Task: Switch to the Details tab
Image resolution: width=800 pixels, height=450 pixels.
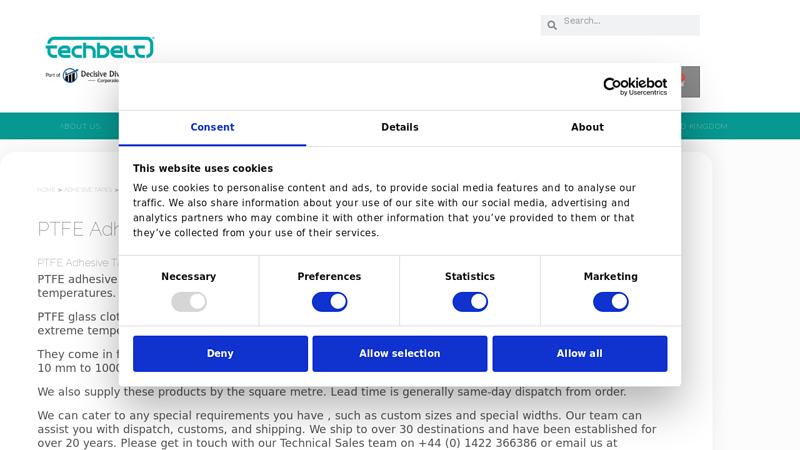Action: click(400, 128)
